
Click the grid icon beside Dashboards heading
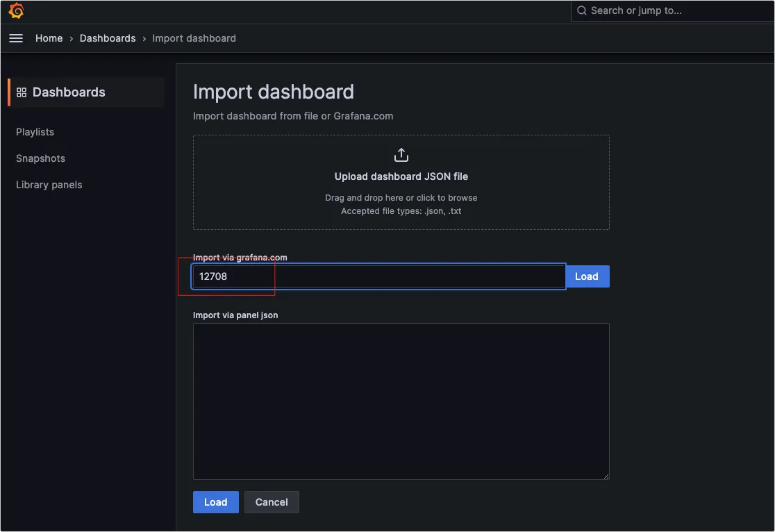point(22,92)
